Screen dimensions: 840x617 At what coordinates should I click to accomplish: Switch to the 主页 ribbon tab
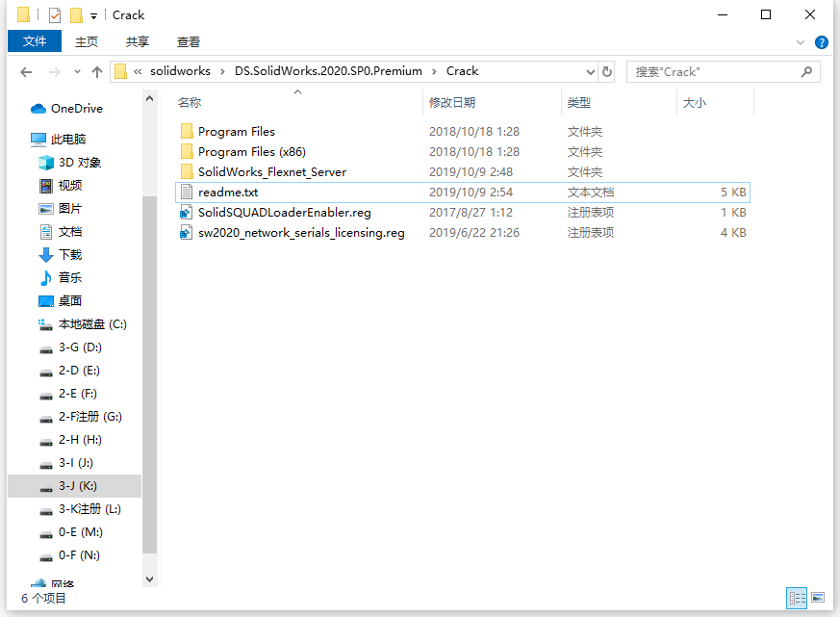click(87, 41)
